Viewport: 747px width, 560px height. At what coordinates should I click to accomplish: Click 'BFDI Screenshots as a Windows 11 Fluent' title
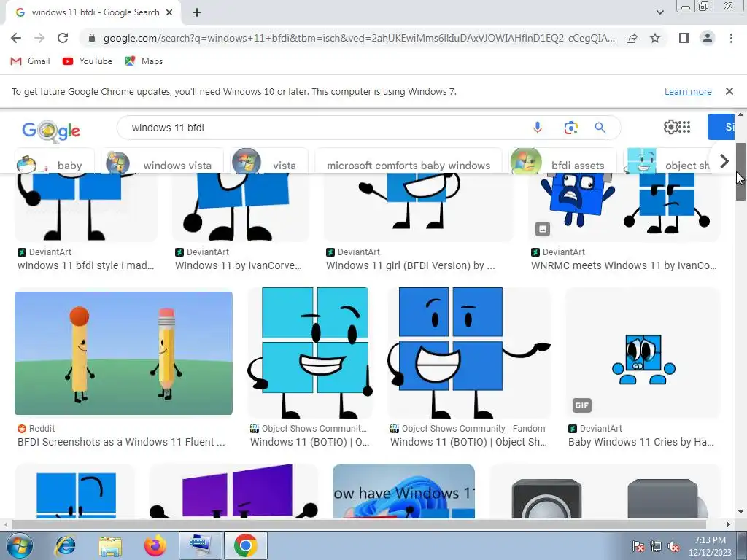pyautogui.click(x=121, y=442)
